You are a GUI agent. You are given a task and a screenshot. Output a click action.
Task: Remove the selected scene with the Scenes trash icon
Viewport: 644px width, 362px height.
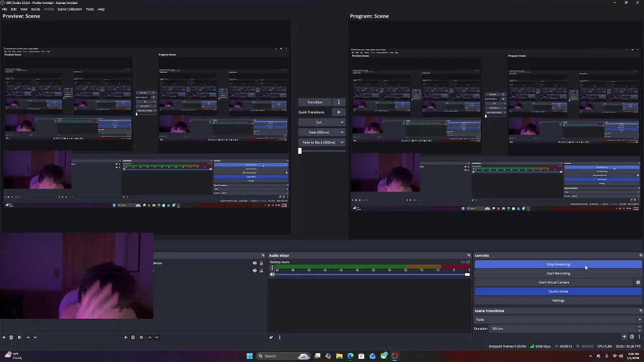coord(11,337)
